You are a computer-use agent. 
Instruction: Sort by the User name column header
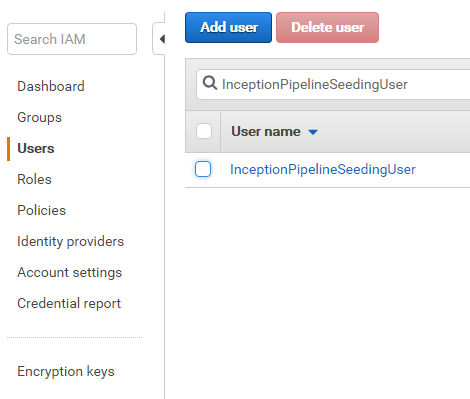(266, 132)
